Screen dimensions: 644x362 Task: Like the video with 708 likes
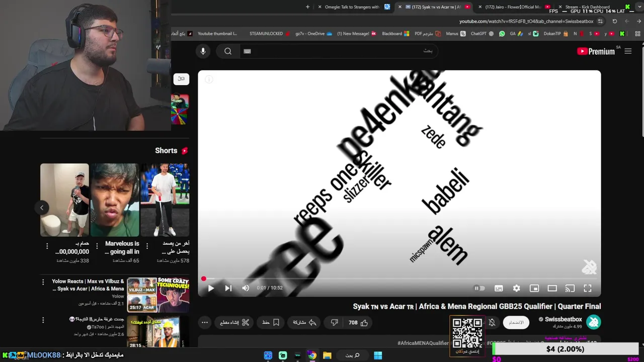358,323
